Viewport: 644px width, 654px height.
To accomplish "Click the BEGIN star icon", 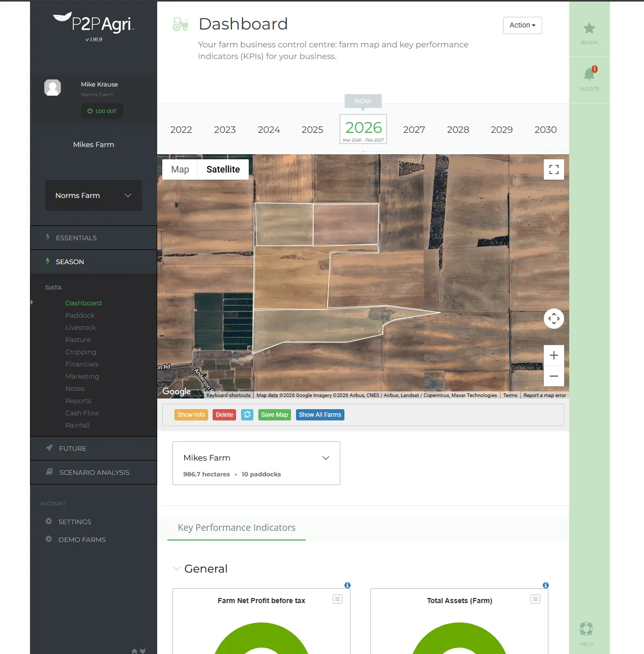I will pos(589,29).
